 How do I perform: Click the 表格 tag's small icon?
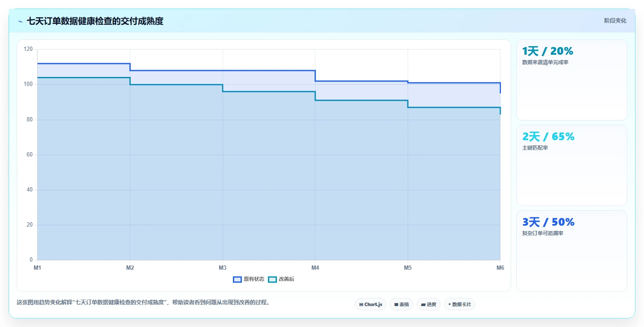[x=396, y=305]
